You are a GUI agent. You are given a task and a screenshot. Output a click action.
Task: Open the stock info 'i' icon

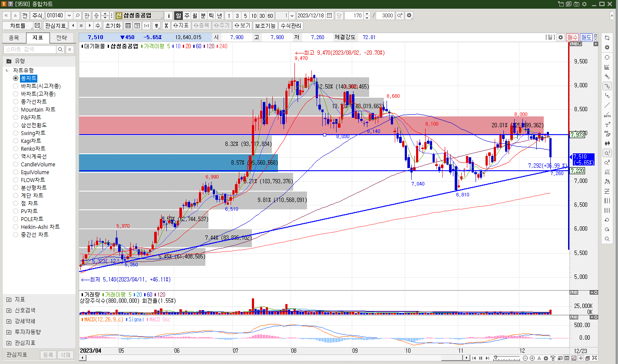[x=169, y=15]
